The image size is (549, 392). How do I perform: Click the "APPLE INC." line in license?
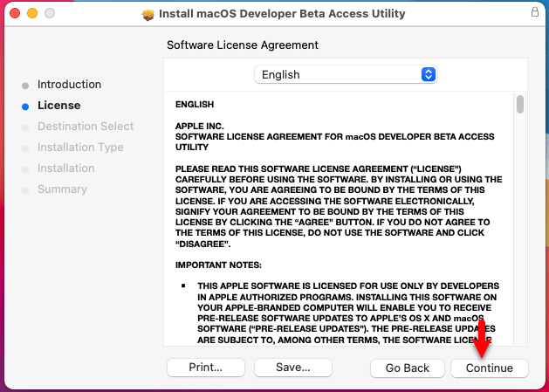tap(200, 126)
